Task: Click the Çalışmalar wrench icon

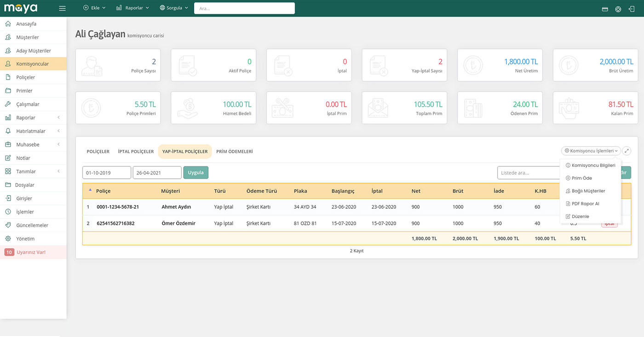Action: (x=8, y=104)
